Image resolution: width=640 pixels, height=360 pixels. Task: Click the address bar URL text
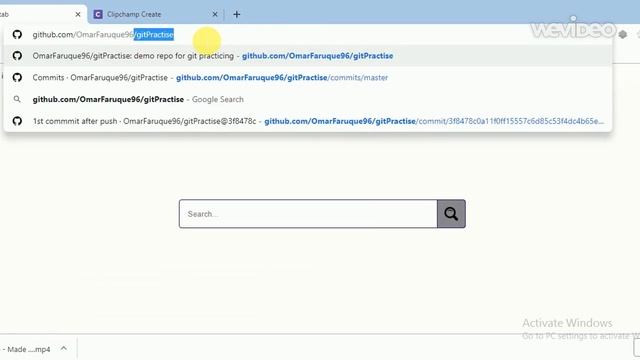coord(103,35)
